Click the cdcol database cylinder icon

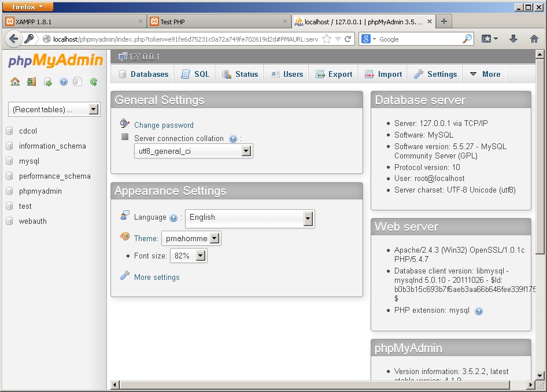click(9, 131)
